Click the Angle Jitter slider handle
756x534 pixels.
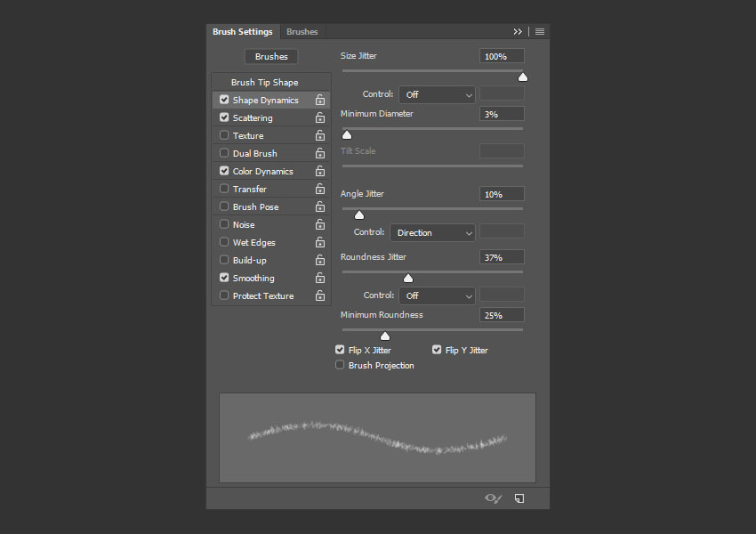click(359, 215)
